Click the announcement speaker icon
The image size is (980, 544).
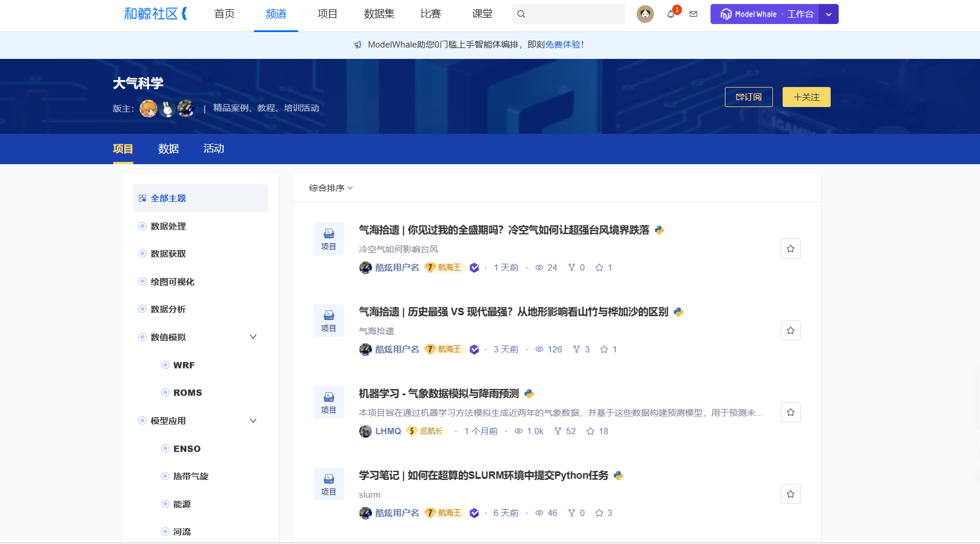point(358,45)
